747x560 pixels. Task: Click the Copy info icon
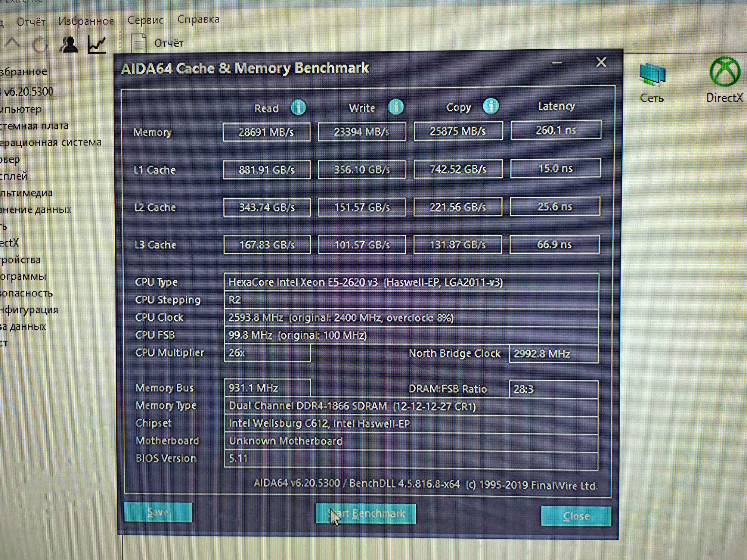click(x=491, y=106)
